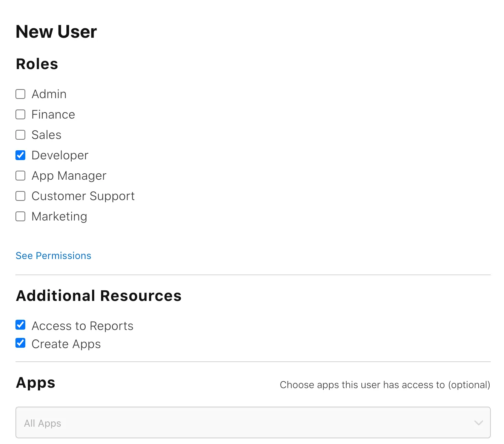Enable the Customer Support role
Viewport: 504px width, 444px height.
tap(20, 196)
